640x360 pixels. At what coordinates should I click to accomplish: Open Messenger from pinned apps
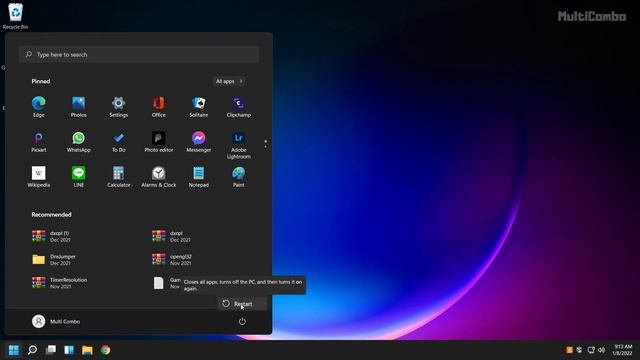(199, 142)
